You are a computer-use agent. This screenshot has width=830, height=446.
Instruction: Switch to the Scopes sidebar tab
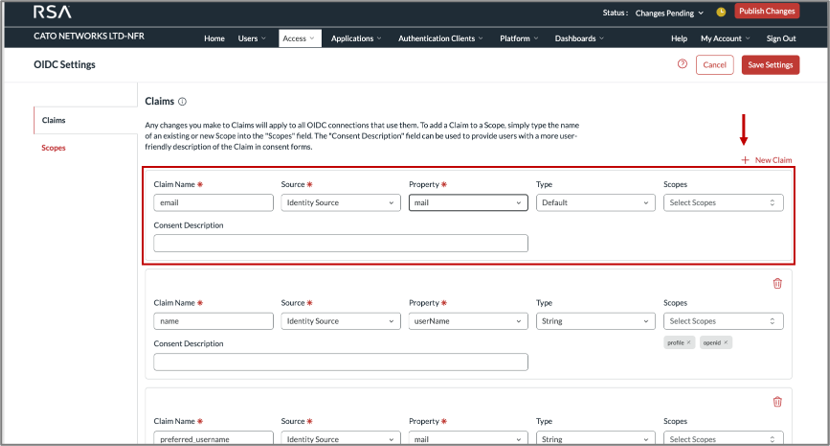53,148
